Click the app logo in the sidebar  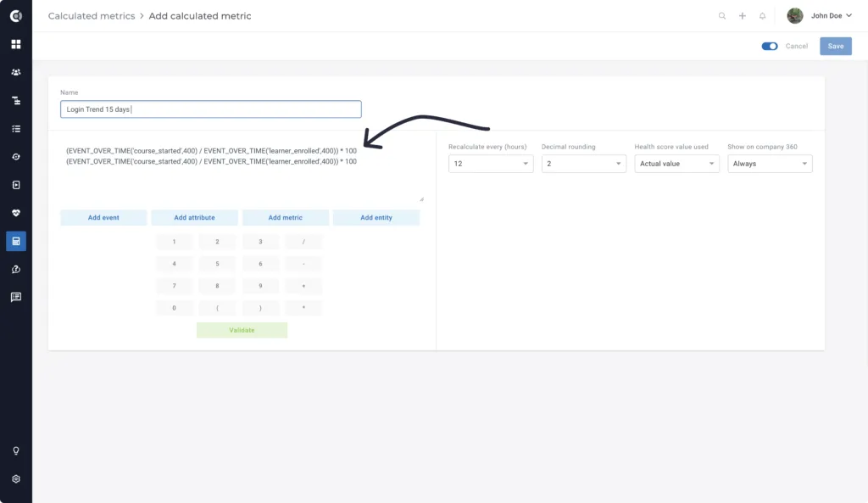tap(16, 16)
